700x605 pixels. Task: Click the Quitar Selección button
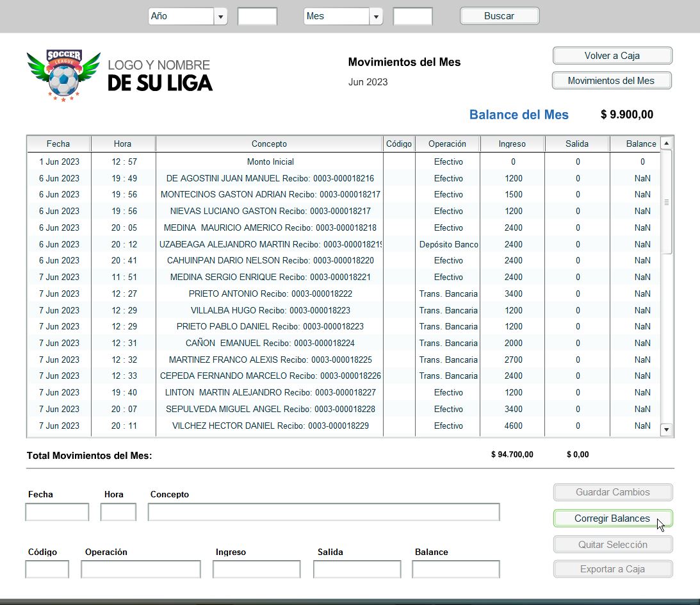[612, 545]
